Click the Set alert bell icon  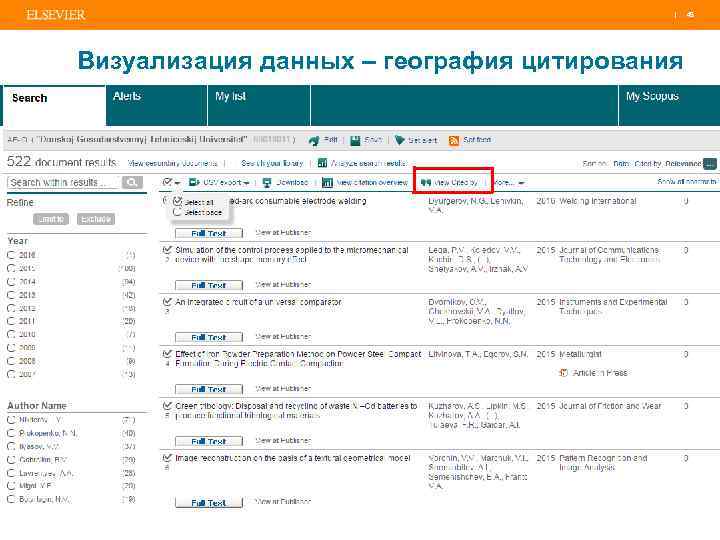click(x=399, y=140)
